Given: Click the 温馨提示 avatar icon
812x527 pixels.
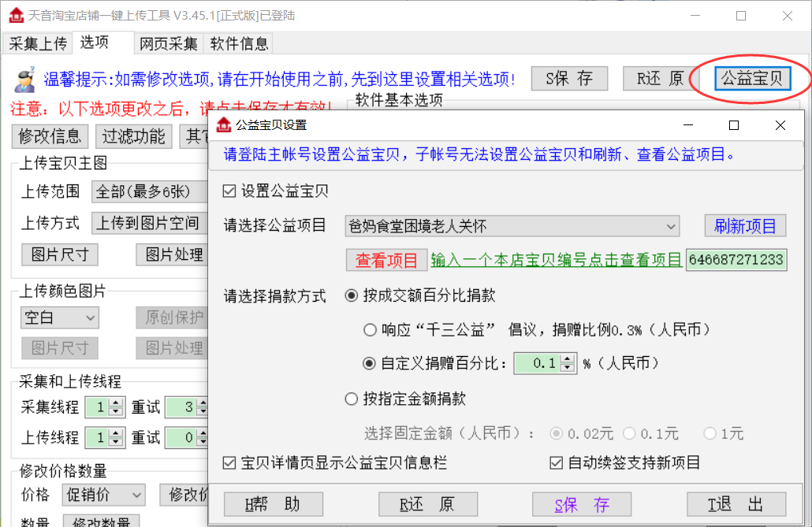Looking at the screenshot, I should (x=24, y=78).
